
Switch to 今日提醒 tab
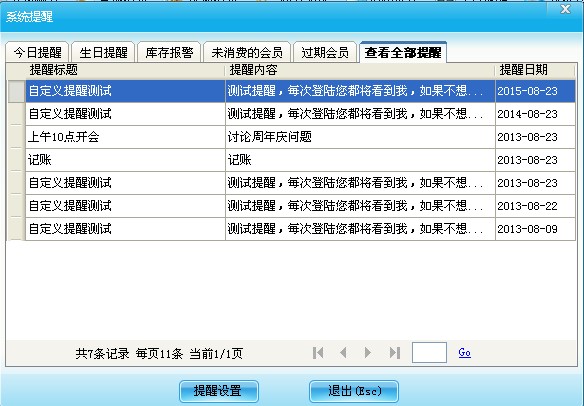(x=37, y=52)
